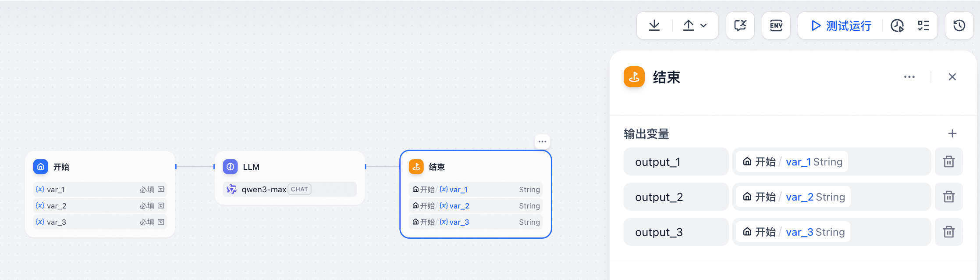Start 测试运行 test run

[x=841, y=25]
